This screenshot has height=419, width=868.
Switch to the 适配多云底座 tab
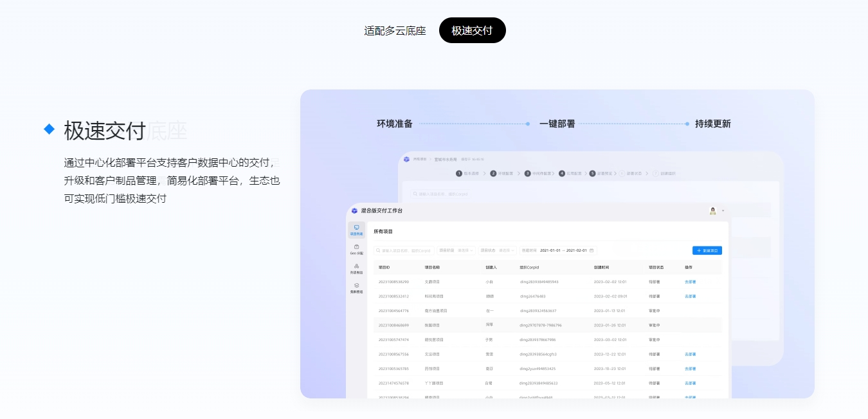click(x=395, y=30)
